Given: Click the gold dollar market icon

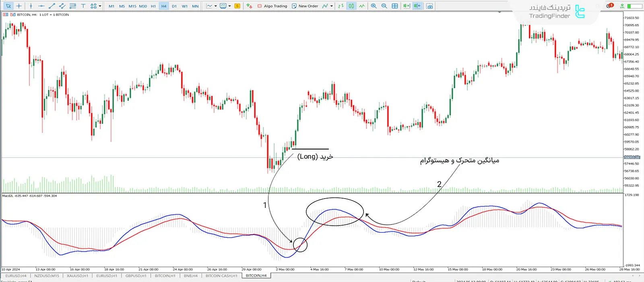Looking at the screenshot, I should point(237,6).
